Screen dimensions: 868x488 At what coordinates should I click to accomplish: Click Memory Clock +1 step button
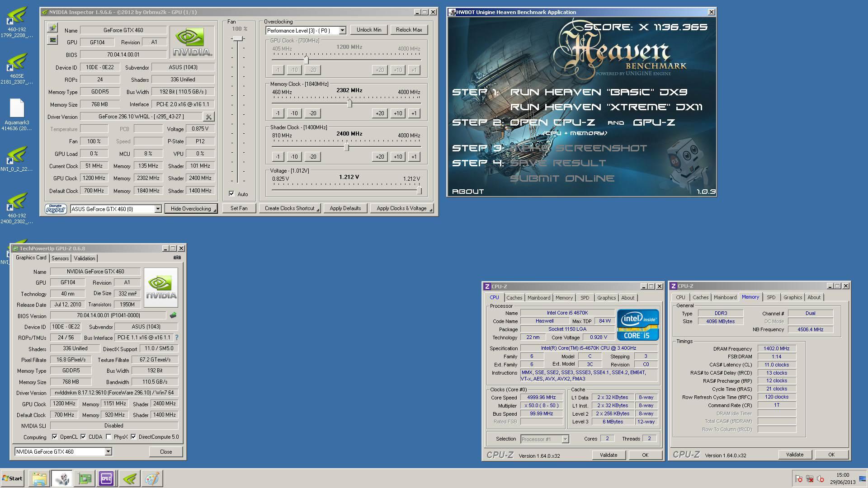click(x=414, y=113)
